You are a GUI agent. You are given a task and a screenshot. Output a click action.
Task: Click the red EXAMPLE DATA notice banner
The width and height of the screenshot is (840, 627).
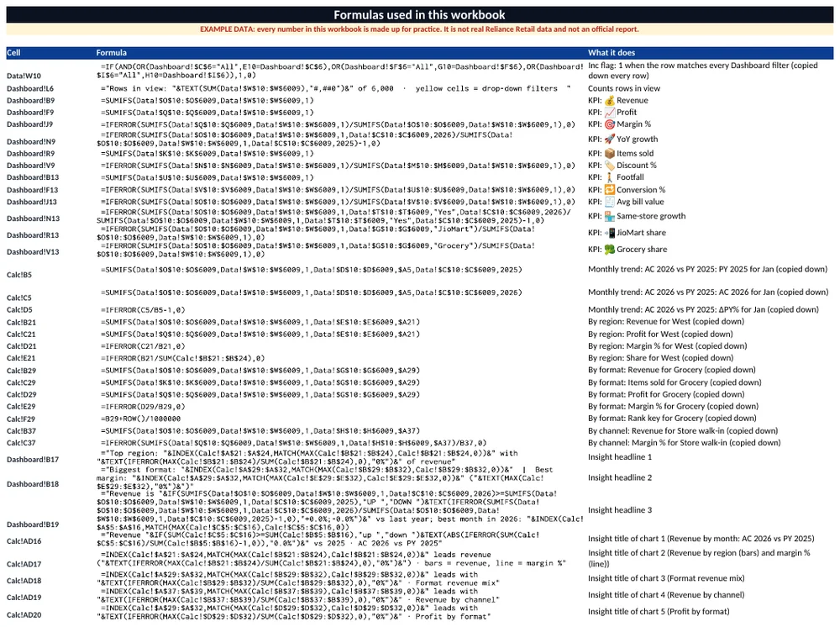pos(419,29)
